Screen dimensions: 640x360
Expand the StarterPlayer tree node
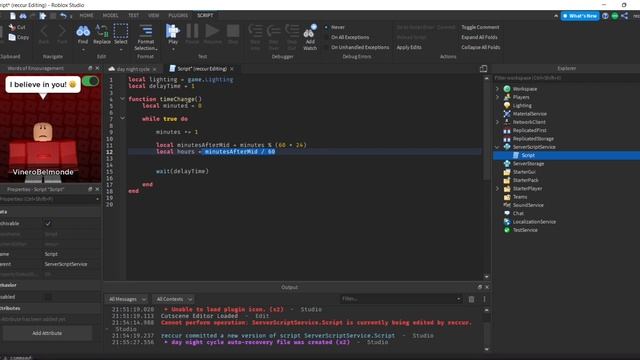[497, 189]
